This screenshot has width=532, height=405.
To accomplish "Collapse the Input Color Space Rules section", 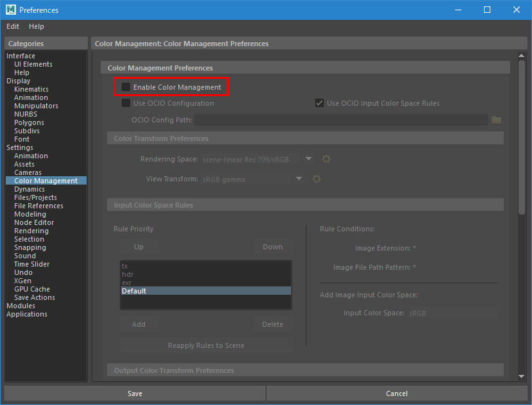I will (x=154, y=205).
